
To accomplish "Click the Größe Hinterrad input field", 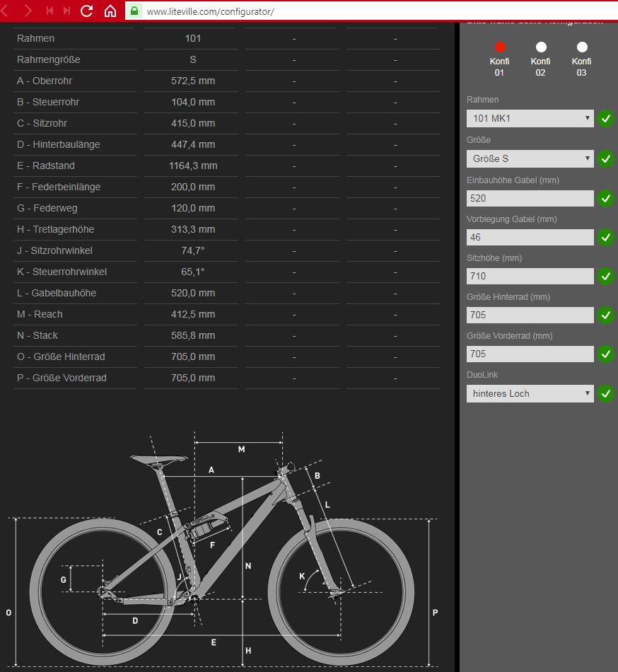I will 530,315.
